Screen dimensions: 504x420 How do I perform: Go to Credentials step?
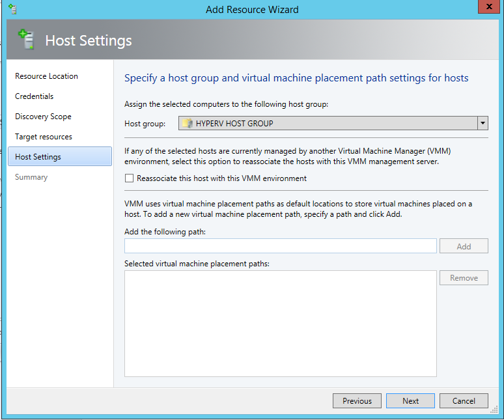click(34, 96)
